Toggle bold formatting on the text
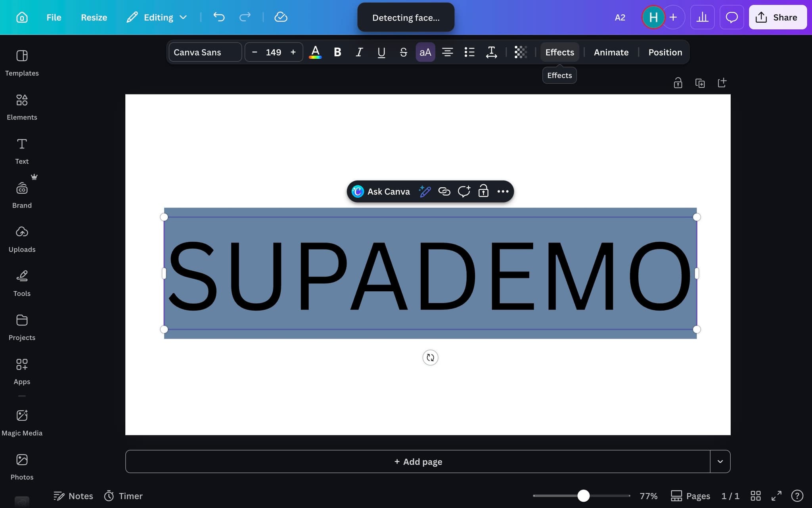 point(337,52)
